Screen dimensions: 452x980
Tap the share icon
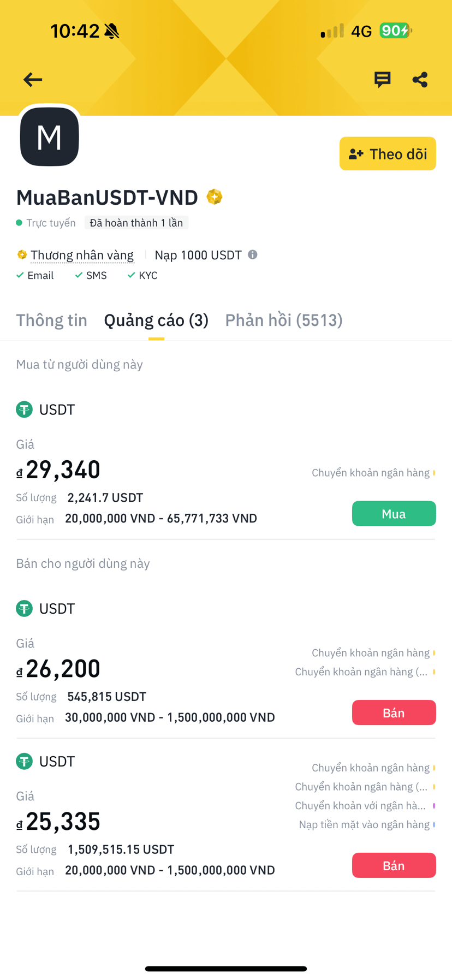[x=420, y=80]
